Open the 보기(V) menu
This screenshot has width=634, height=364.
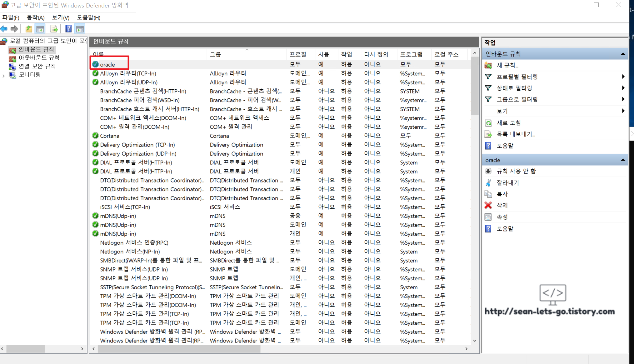(60, 17)
